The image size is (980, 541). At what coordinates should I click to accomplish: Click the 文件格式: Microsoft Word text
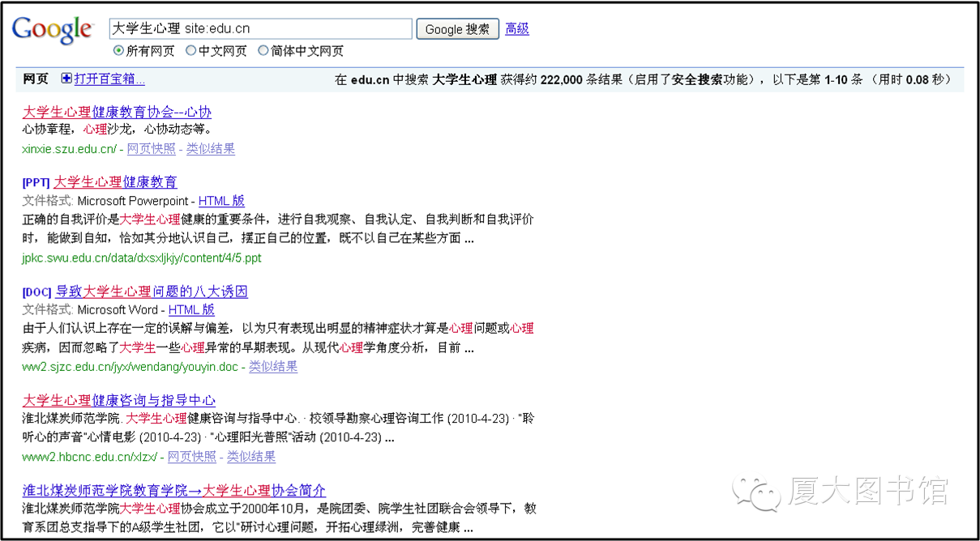coord(91,309)
